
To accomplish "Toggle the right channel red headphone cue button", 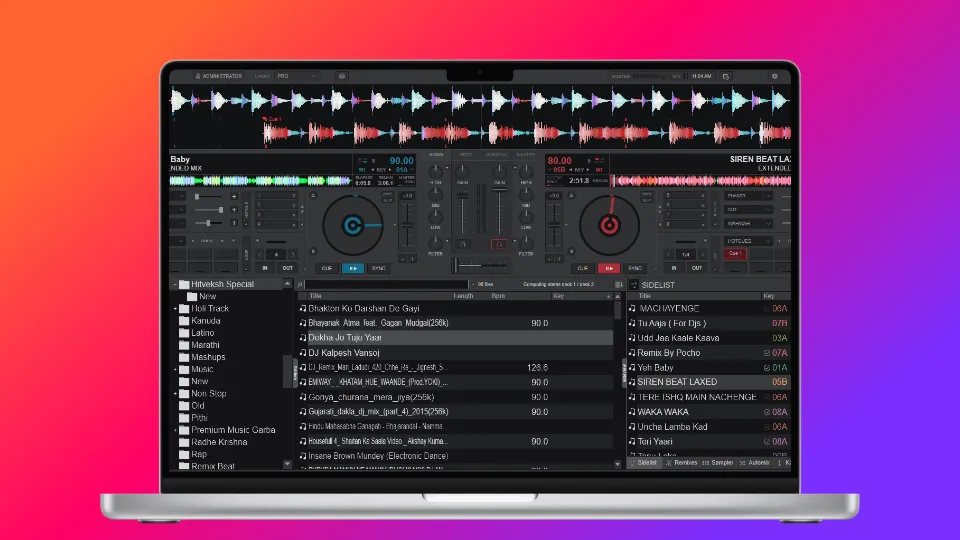I will (499, 244).
